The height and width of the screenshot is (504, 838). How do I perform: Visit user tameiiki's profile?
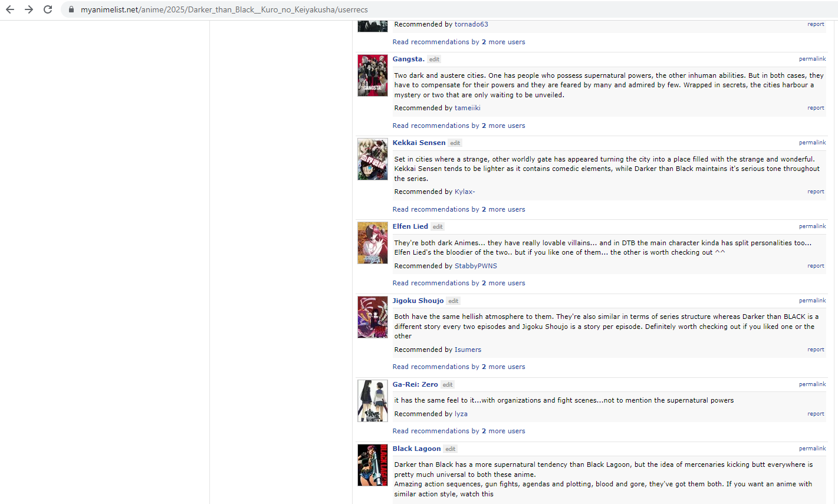(467, 108)
